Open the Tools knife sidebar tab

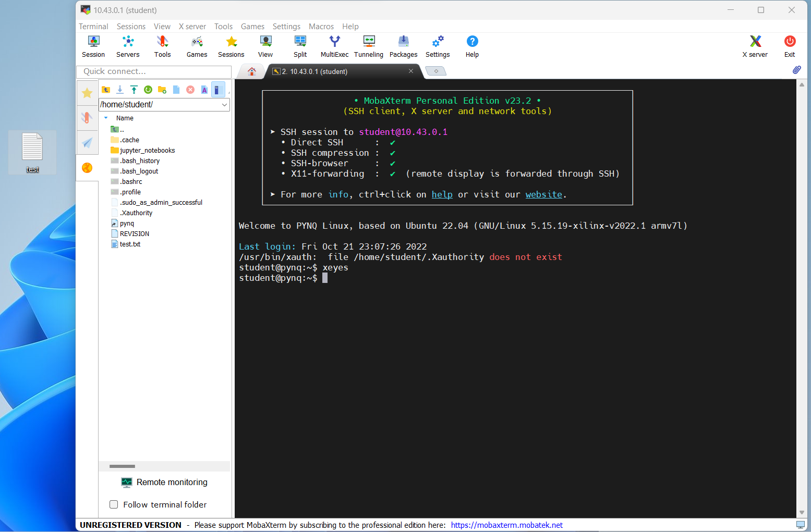click(87, 118)
